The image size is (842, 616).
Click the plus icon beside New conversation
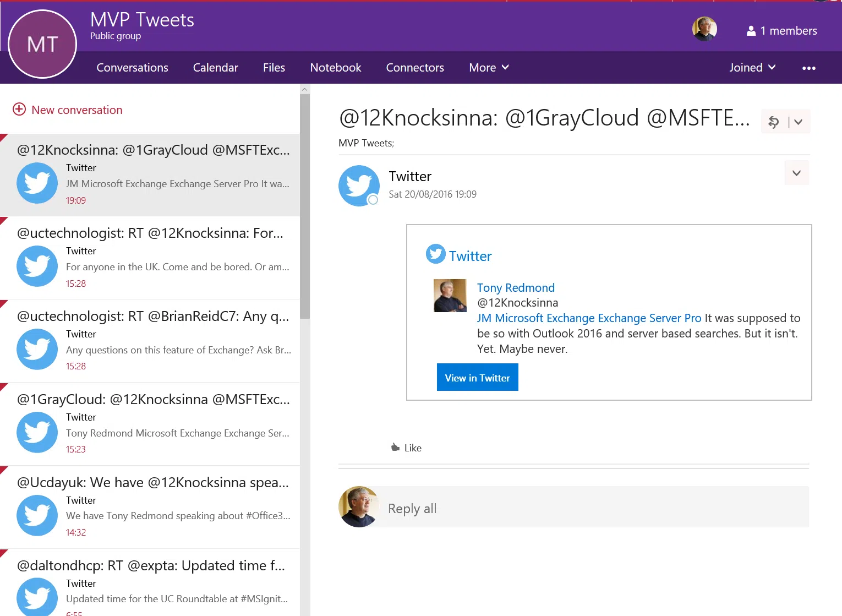(x=19, y=109)
